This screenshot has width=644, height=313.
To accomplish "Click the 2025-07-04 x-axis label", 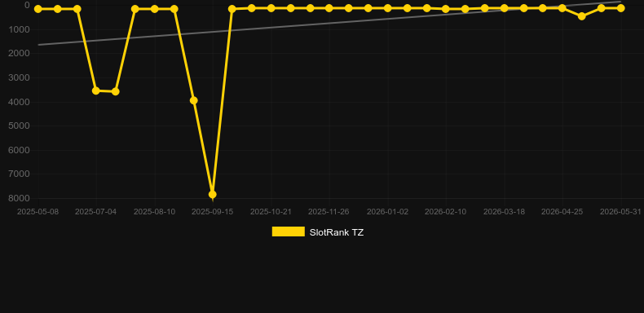I will [x=95, y=212].
